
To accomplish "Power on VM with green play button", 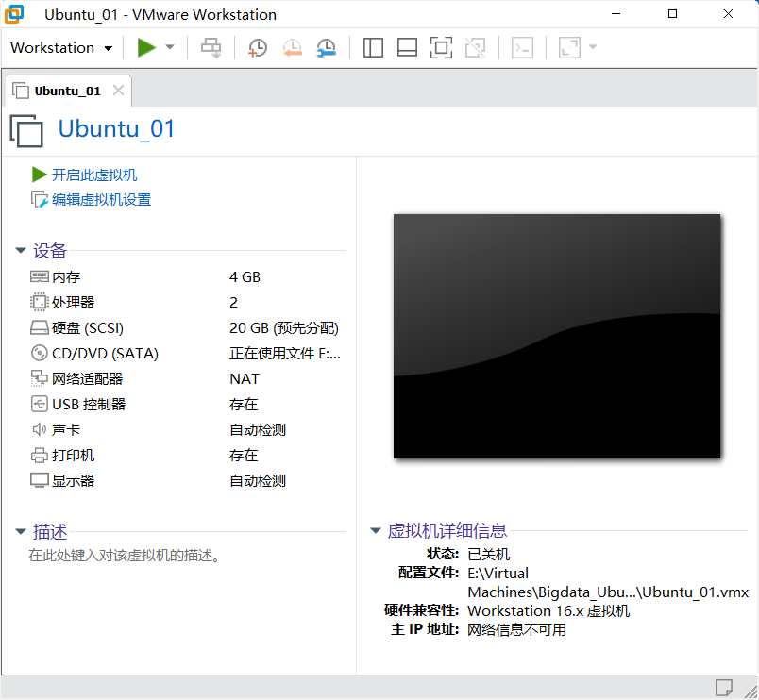I will point(146,47).
